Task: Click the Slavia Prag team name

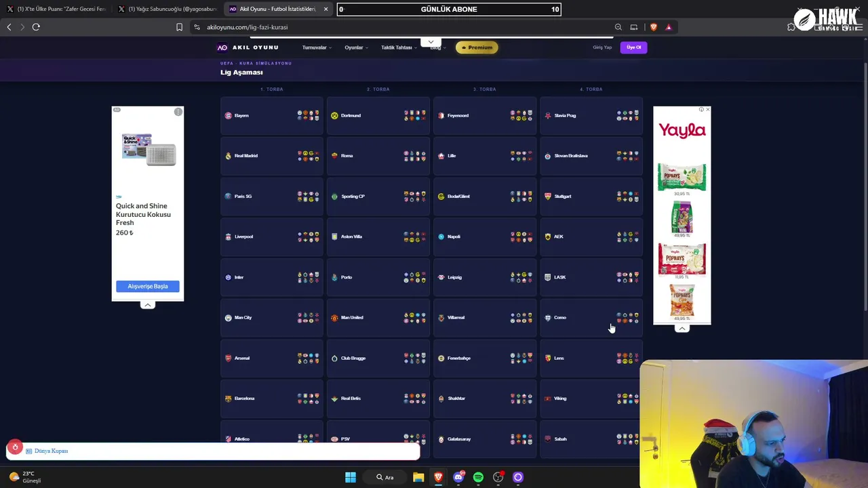Action: coord(565,116)
